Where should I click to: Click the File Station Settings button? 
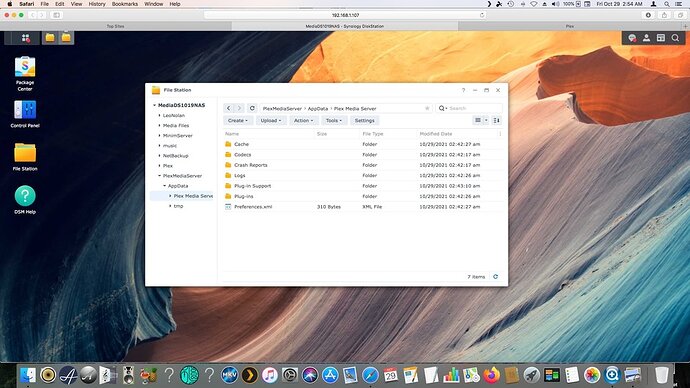(x=364, y=121)
